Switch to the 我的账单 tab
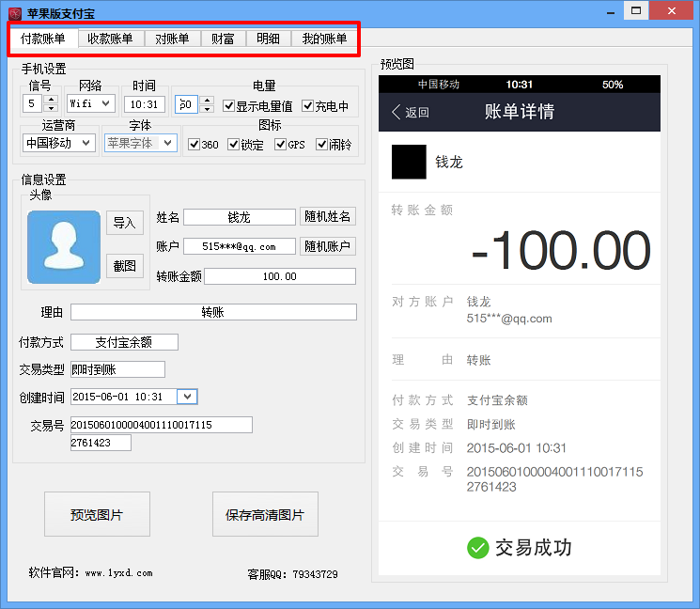 (x=324, y=39)
